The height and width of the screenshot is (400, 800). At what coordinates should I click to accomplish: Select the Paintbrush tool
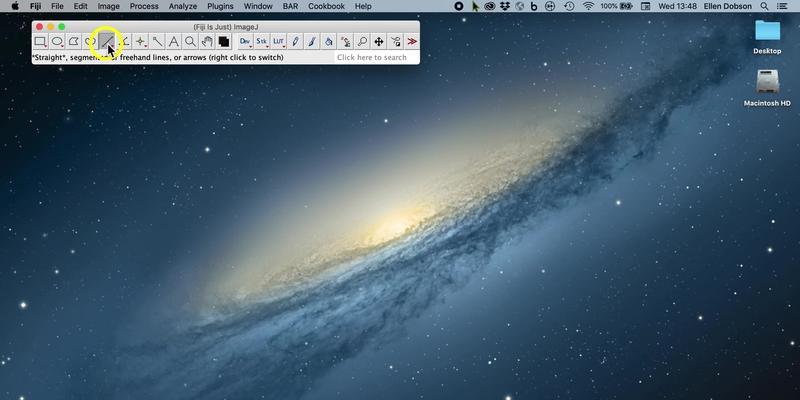point(312,41)
